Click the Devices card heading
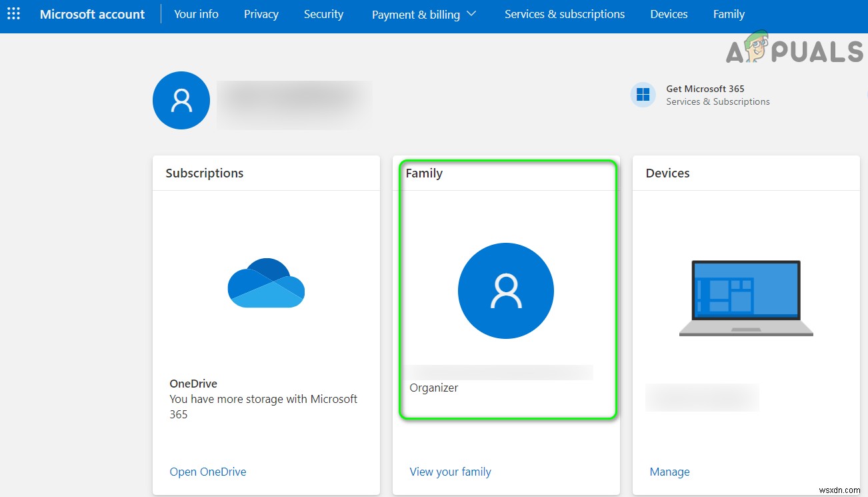Image resolution: width=868 pixels, height=497 pixels. click(667, 173)
